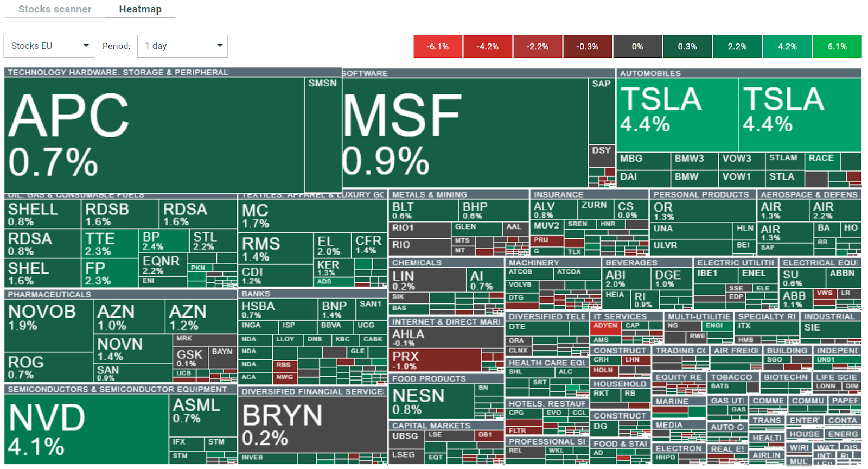This screenshot has height=469, width=868.
Task: Click the 0% legend color swatch
Action: click(637, 46)
